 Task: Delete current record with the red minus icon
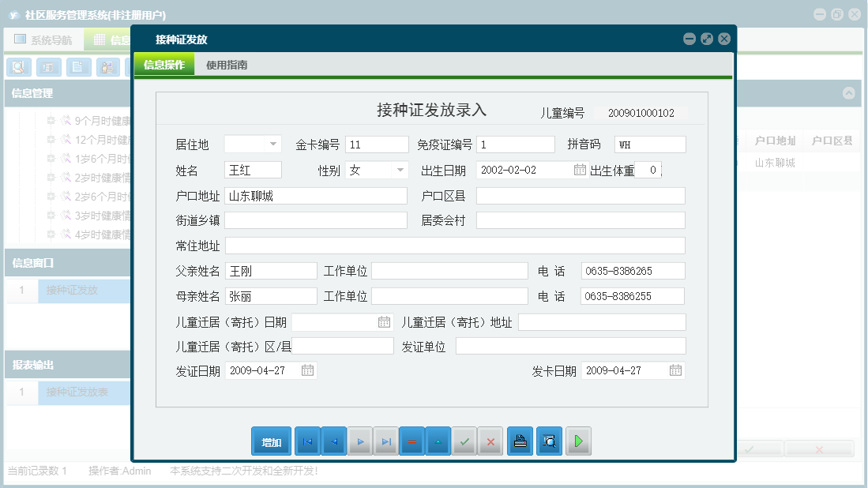pos(411,441)
